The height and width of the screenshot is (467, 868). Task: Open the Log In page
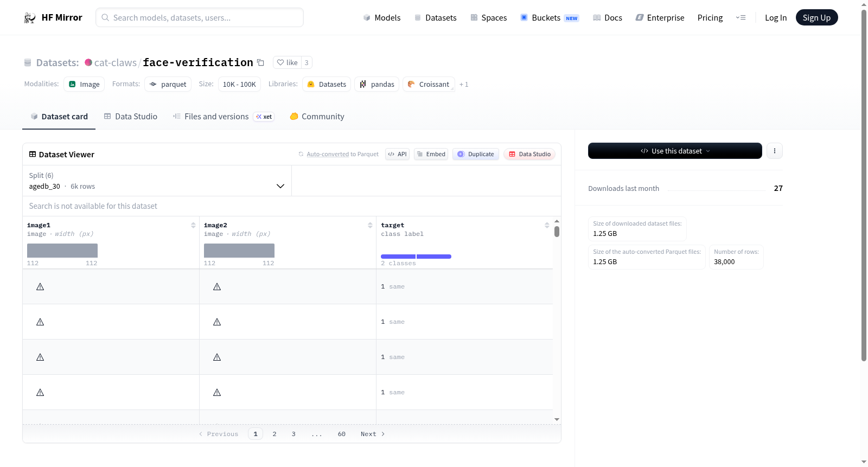[776, 17]
